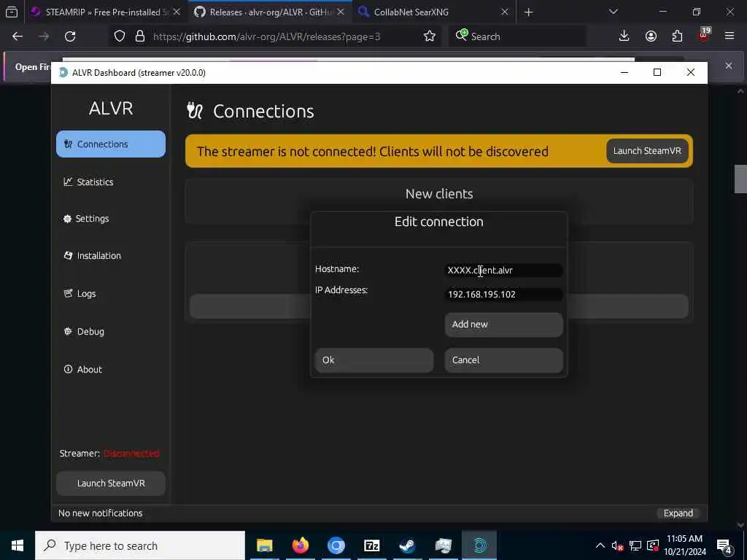This screenshot has height=560, width=747.
Task: Show hidden system tray icons
Action: pos(600,545)
